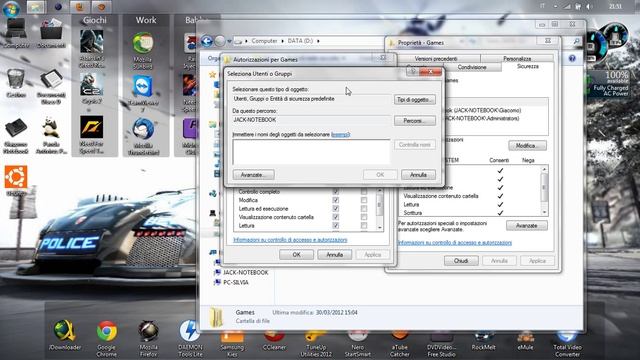640x360 pixels.
Task: Toggle Modifica allow checkbox
Action: pyautogui.click(x=336, y=200)
